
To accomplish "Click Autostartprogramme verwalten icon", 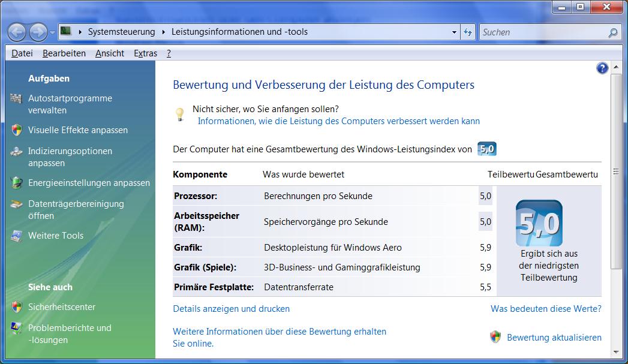I will pos(16,98).
